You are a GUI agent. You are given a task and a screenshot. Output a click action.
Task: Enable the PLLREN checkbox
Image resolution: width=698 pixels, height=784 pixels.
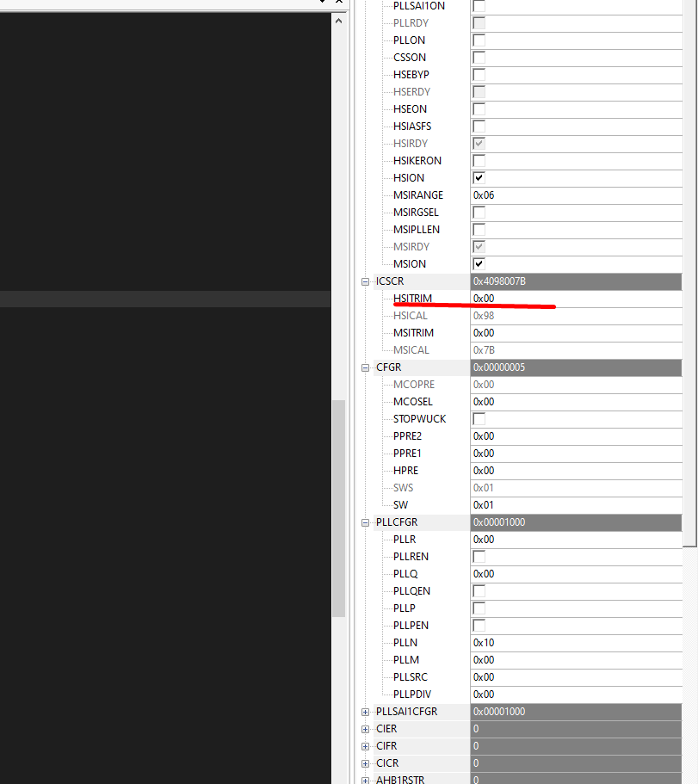pyautogui.click(x=479, y=557)
